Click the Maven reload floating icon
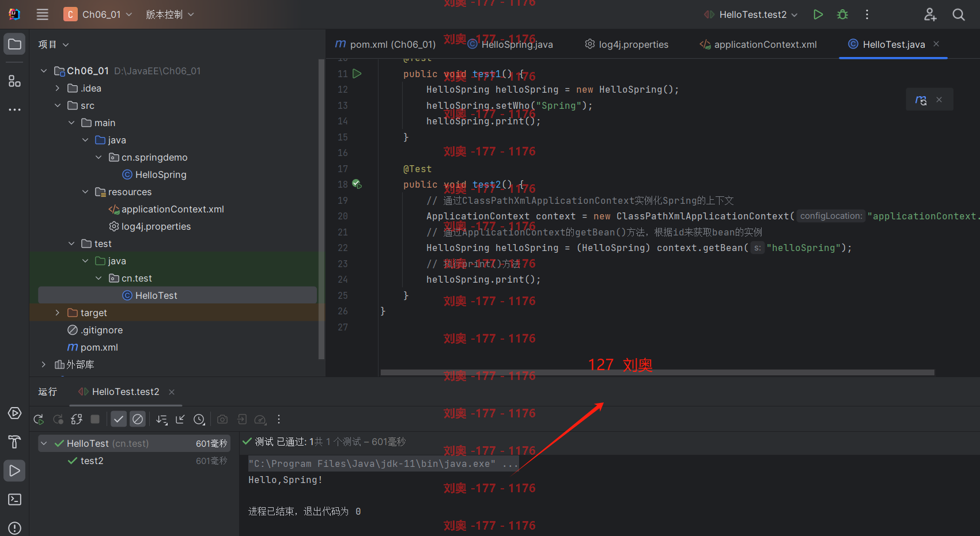980x536 pixels. [921, 100]
